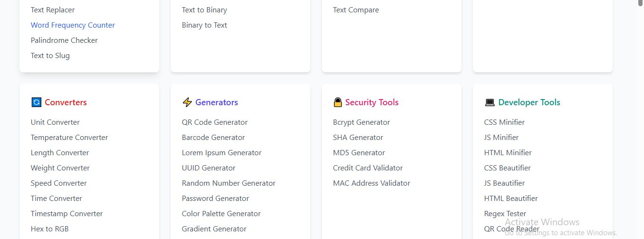
Task: Go to the Password Generator
Action: coord(215,199)
